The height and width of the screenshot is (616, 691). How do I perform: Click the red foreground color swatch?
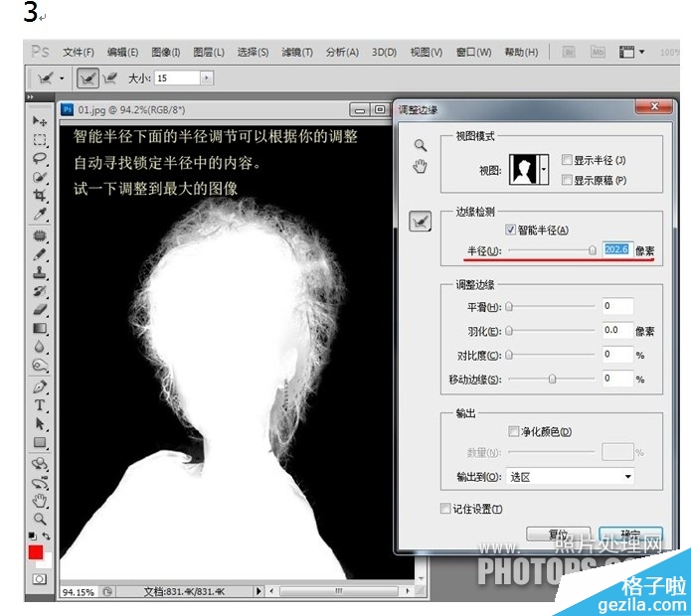pyautogui.click(x=37, y=552)
